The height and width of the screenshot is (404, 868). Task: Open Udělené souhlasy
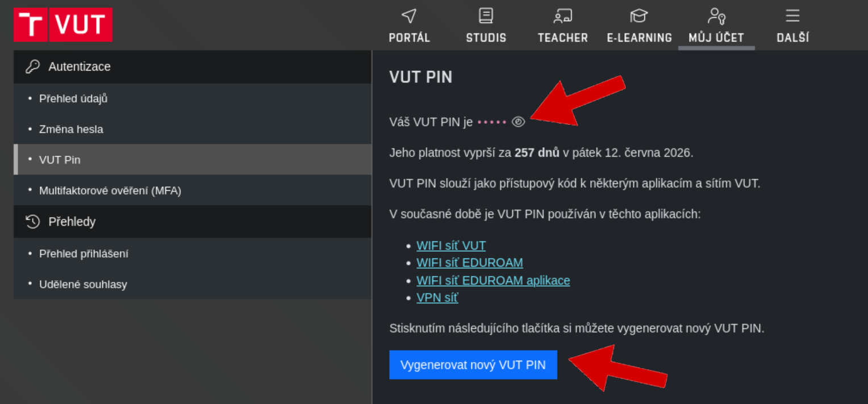[x=193, y=284]
